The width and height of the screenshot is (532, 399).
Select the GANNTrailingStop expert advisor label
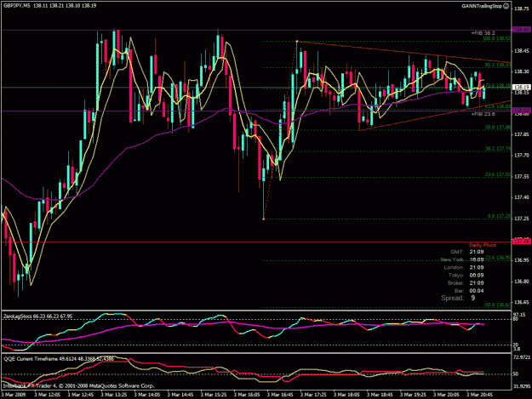coord(482,6)
